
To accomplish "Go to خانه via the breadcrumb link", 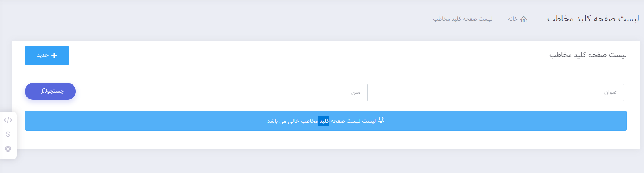I will [x=513, y=19].
